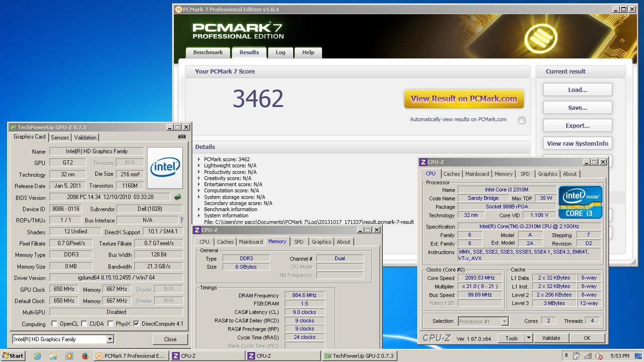
Task: Click the Validate button in CPU-Z
Action: click(551, 338)
